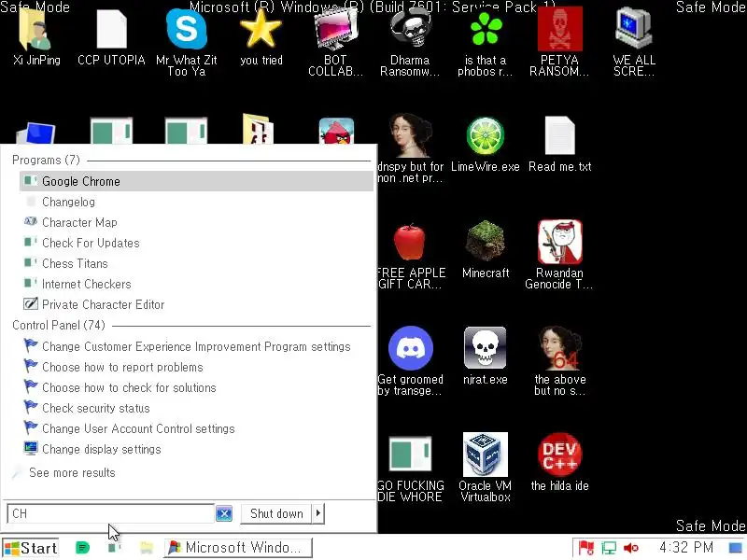Open the Dharma Ransomware skull icon
Viewport: 747px width, 560px height.
point(410,29)
